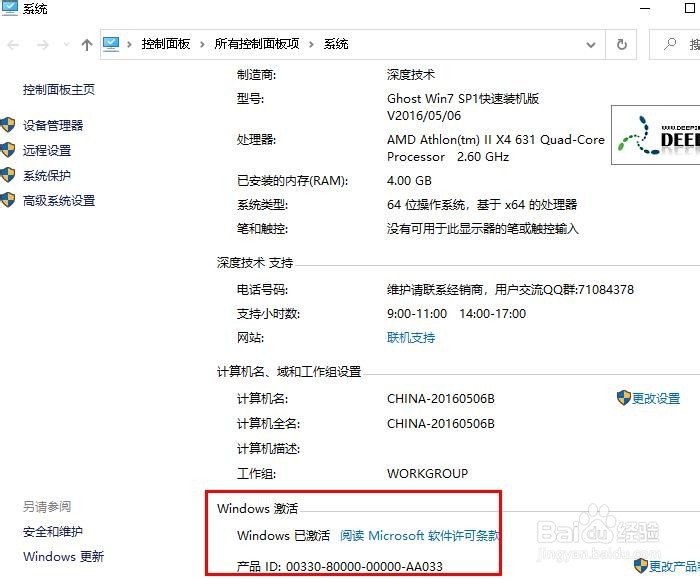This screenshot has width=700, height=579.
Task: Select the QQ group number 71084378 text
Action: pyautogui.click(x=606, y=290)
